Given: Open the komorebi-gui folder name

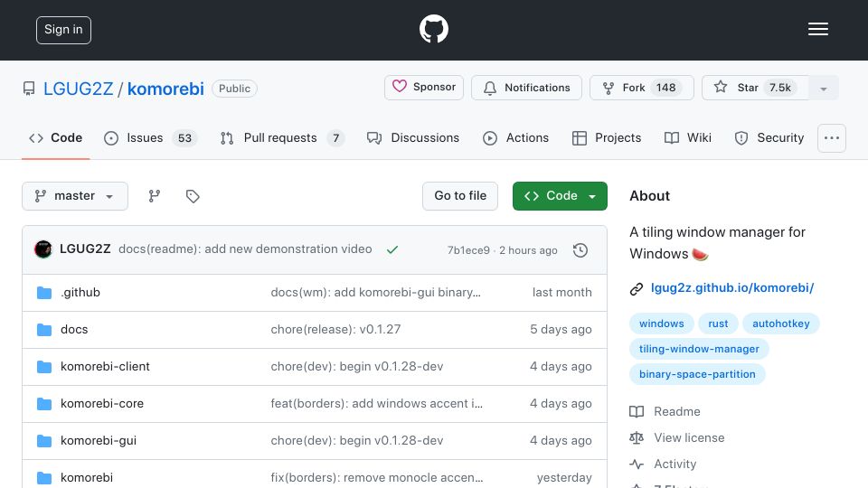Looking at the screenshot, I should pos(99,440).
